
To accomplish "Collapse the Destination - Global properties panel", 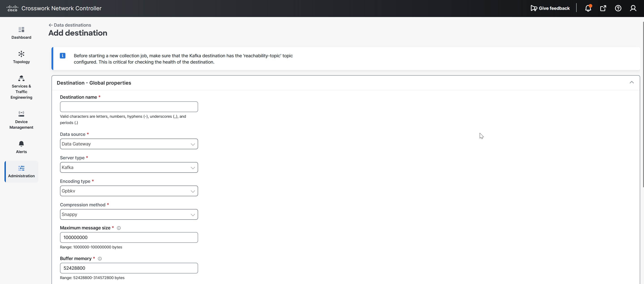I will click(632, 82).
